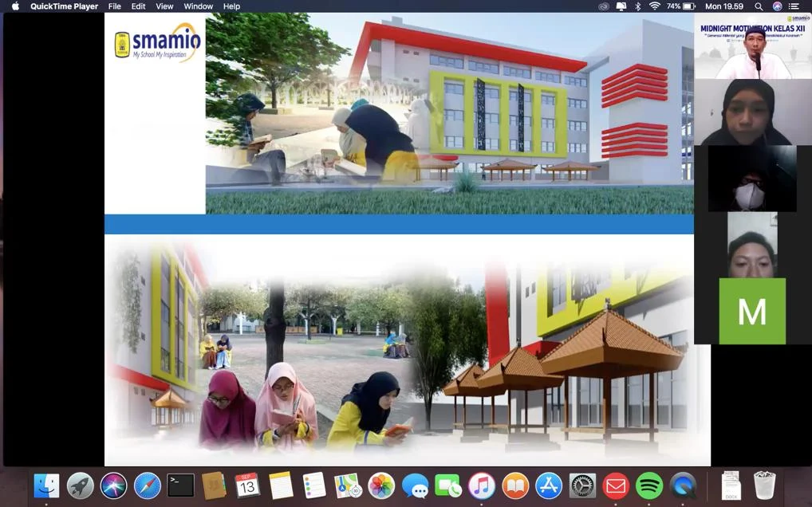Toggle Bluetooth from the menu bar

point(637,6)
